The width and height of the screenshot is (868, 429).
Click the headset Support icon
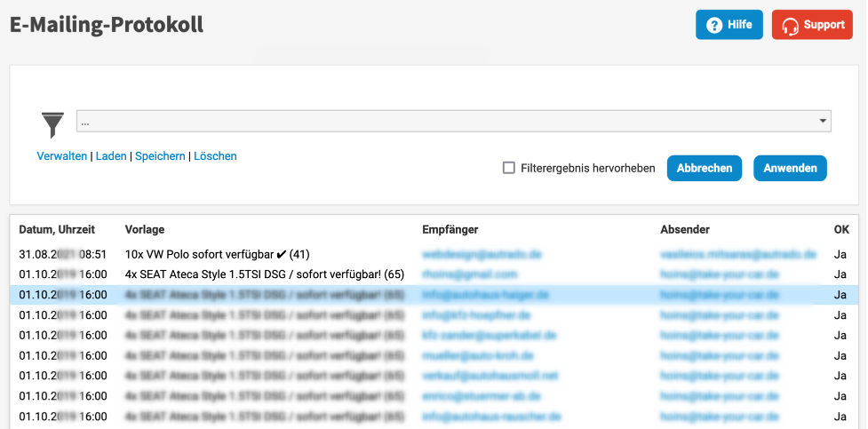click(x=790, y=26)
